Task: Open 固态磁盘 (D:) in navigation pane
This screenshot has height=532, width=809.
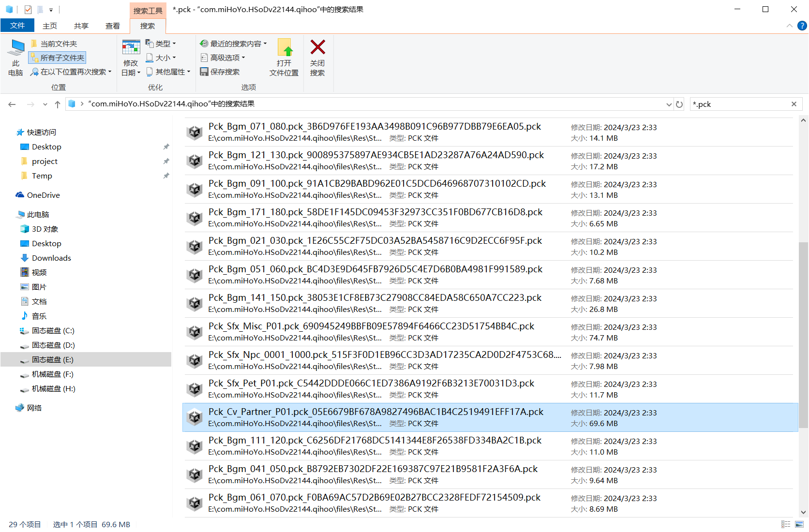Action: click(53, 345)
